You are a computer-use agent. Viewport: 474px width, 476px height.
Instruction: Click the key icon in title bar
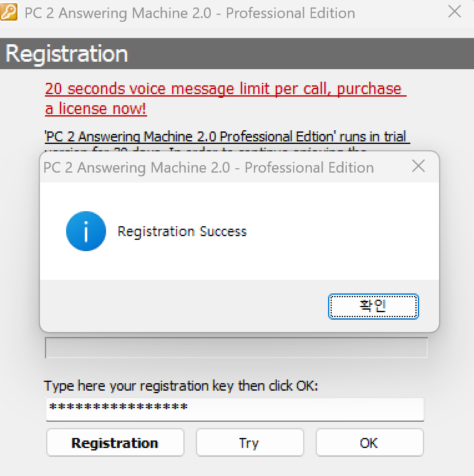pos(9,12)
